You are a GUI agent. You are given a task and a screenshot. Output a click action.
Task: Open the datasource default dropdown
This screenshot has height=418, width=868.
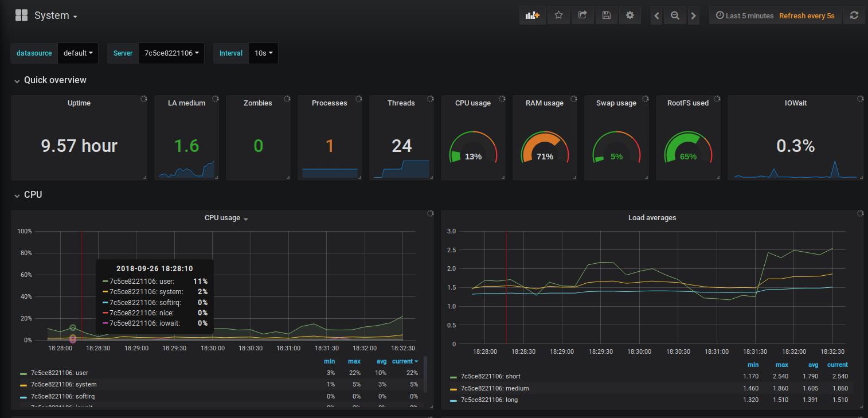(78, 53)
